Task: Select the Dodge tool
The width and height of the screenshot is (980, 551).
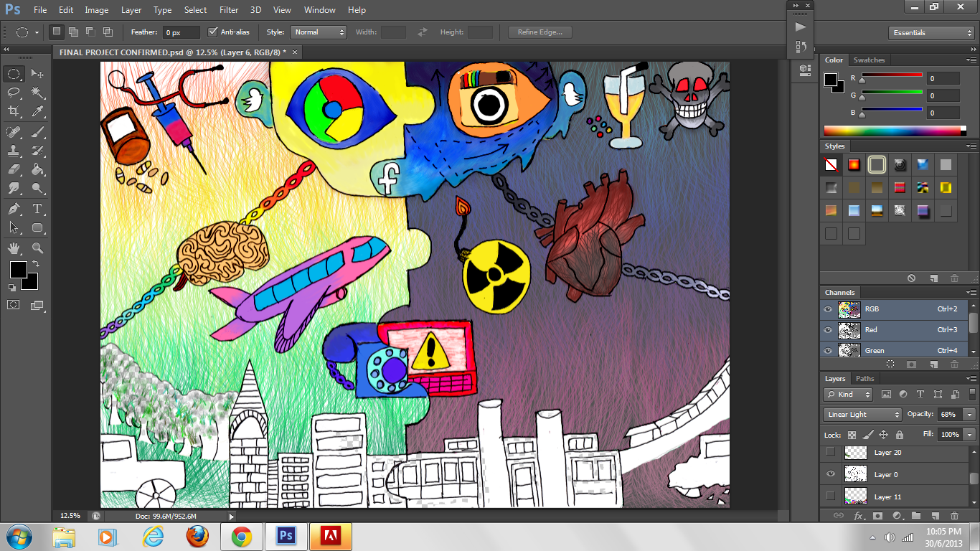Action: click(37, 189)
